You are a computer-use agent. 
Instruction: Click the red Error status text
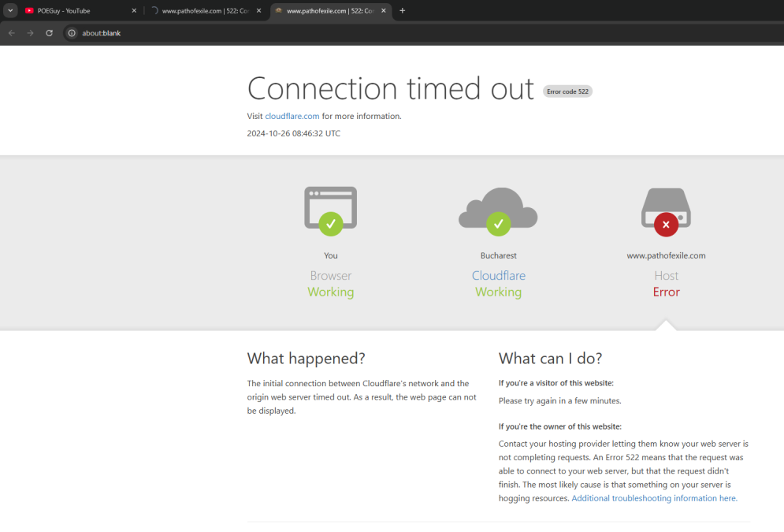[x=666, y=292]
